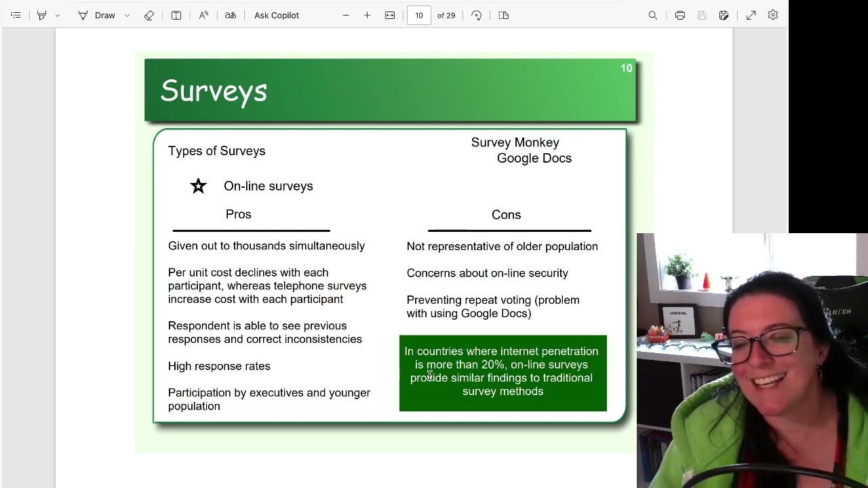Image resolution: width=868 pixels, height=488 pixels.
Task: Activate the Draw pen tool
Action: click(97, 15)
